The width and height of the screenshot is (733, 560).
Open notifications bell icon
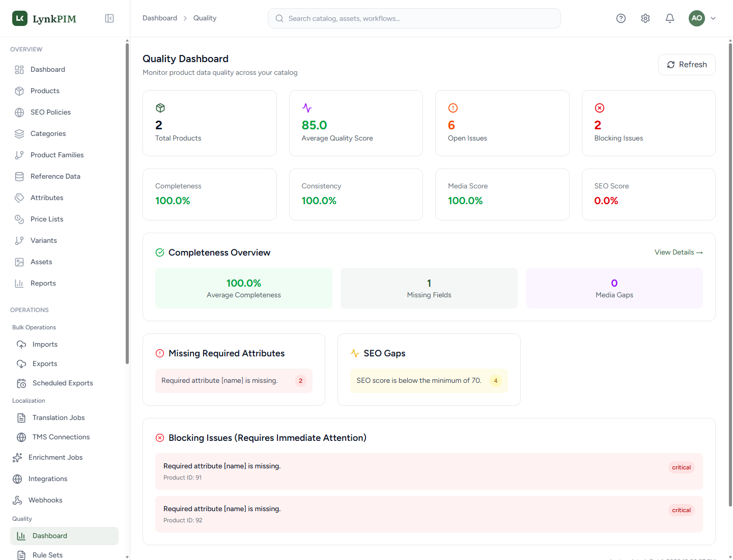pos(670,18)
